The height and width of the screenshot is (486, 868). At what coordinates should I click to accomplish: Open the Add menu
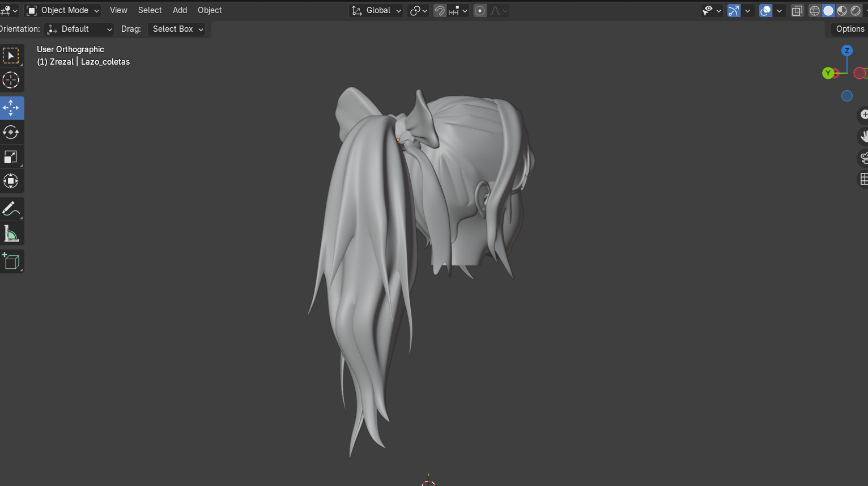click(180, 10)
